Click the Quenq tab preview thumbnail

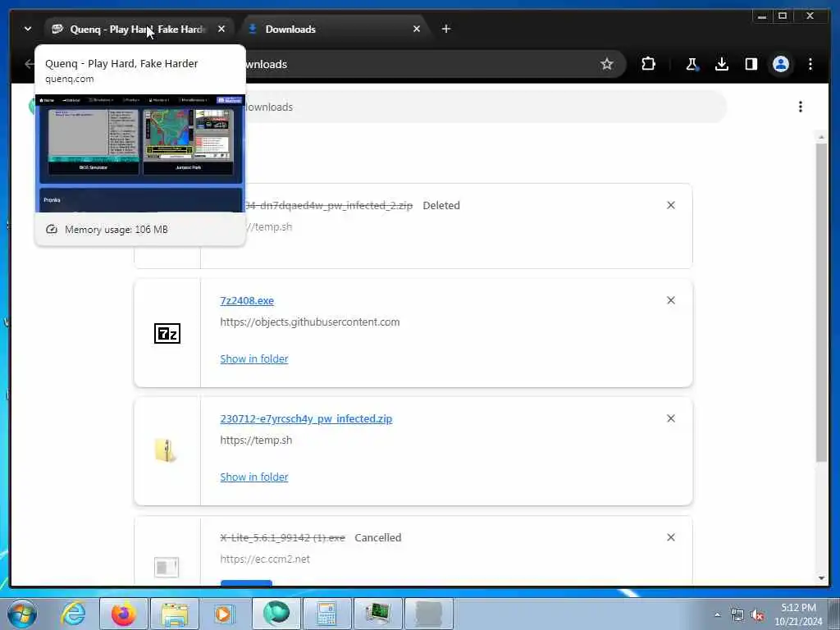[x=140, y=153]
